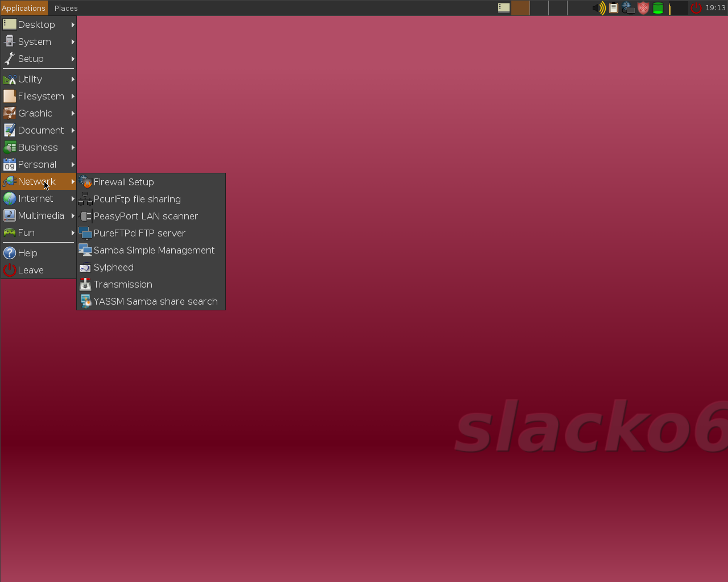The height and width of the screenshot is (582, 728).
Task: Click the 19:13 panel clock
Action: pyautogui.click(x=715, y=8)
